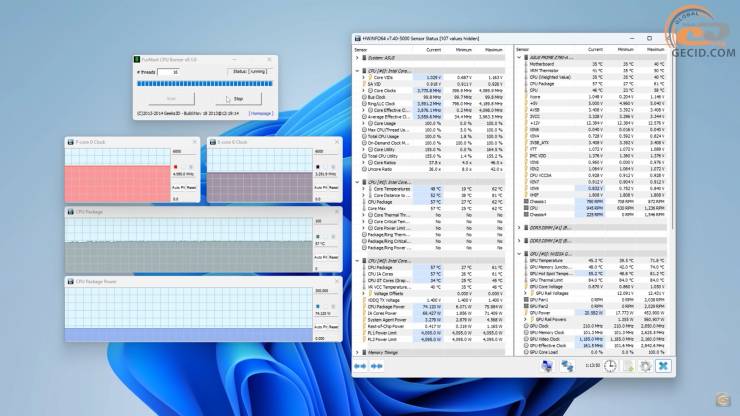Screen dimensions: 740x416
Task: Click the blue X close-sensors icon in HWiNFO toolbar
Action: tap(664, 366)
